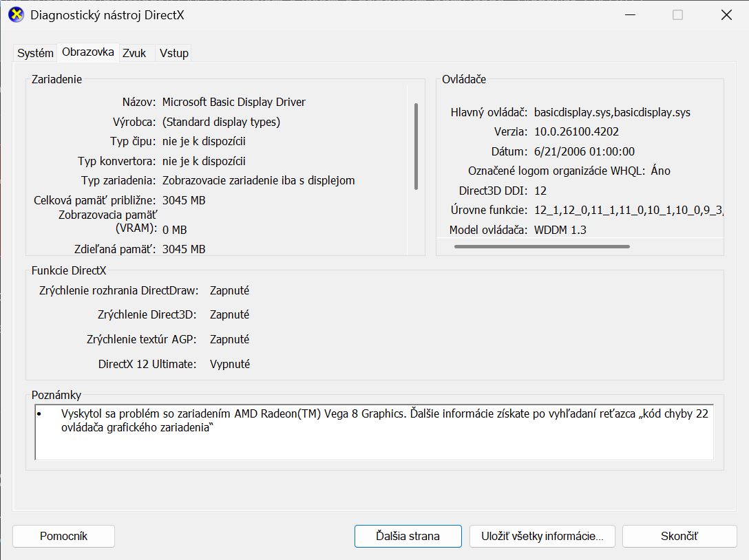The height and width of the screenshot is (560, 749).
Task: Click the chip type value beside Typ čipu
Action: [204, 141]
